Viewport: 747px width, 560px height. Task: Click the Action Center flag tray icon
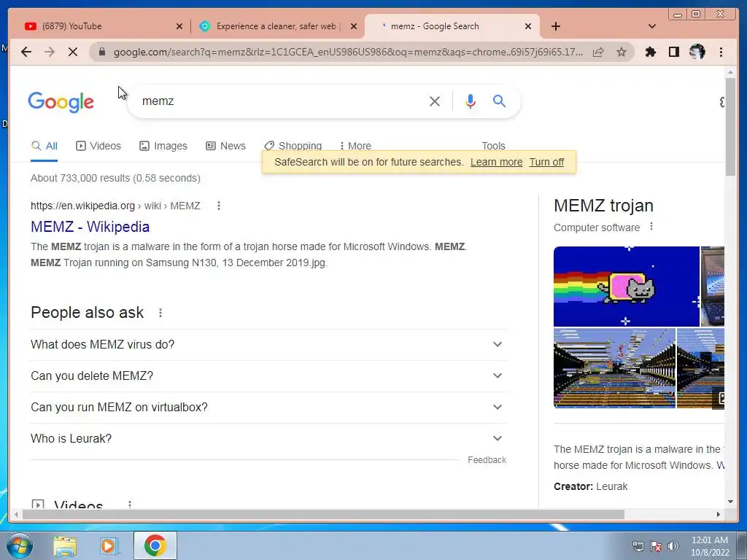[656, 546]
